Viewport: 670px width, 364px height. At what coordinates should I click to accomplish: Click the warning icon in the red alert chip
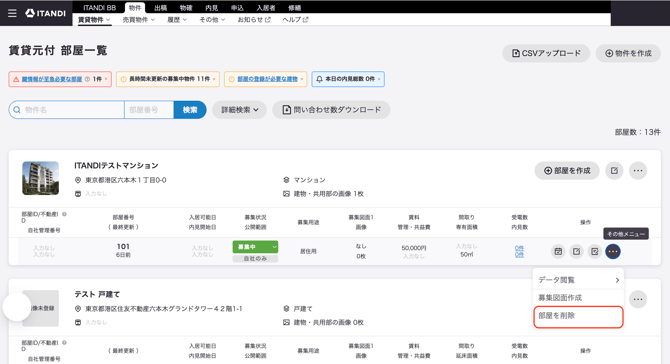16,79
